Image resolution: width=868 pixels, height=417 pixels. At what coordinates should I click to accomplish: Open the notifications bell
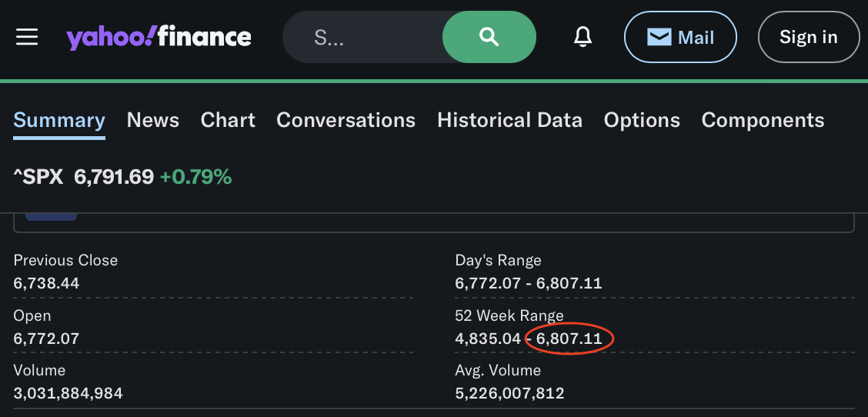tap(583, 37)
